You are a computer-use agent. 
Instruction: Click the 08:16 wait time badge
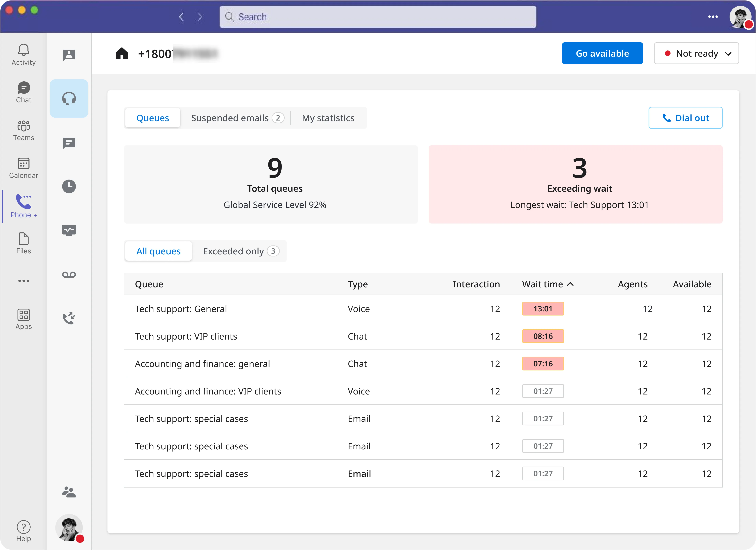point(543,336)
